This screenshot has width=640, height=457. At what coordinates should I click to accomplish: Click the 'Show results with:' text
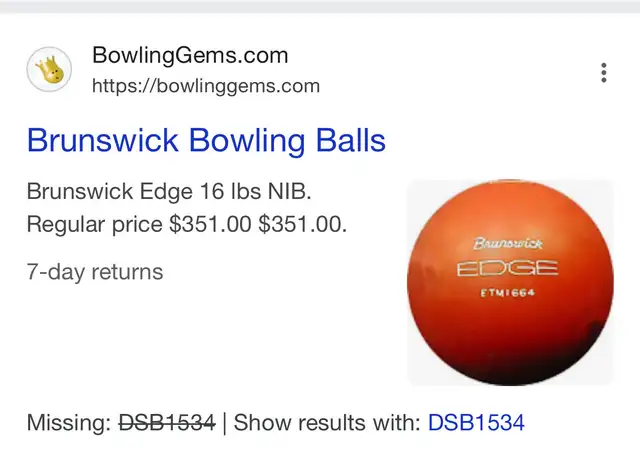(x=327, y=422)
